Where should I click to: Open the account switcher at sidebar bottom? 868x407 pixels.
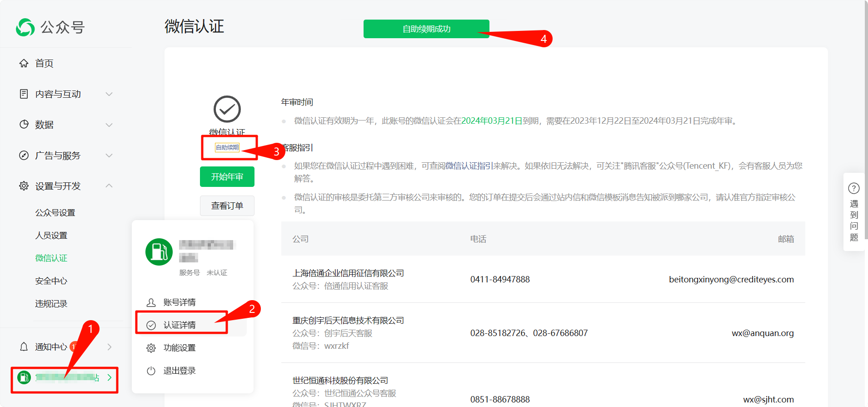65,378
